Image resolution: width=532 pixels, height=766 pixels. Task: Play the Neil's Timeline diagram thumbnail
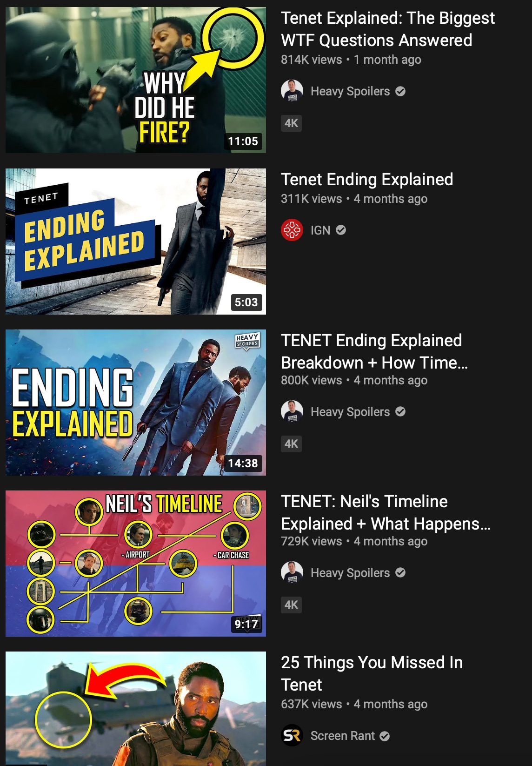tap(136, 564)
